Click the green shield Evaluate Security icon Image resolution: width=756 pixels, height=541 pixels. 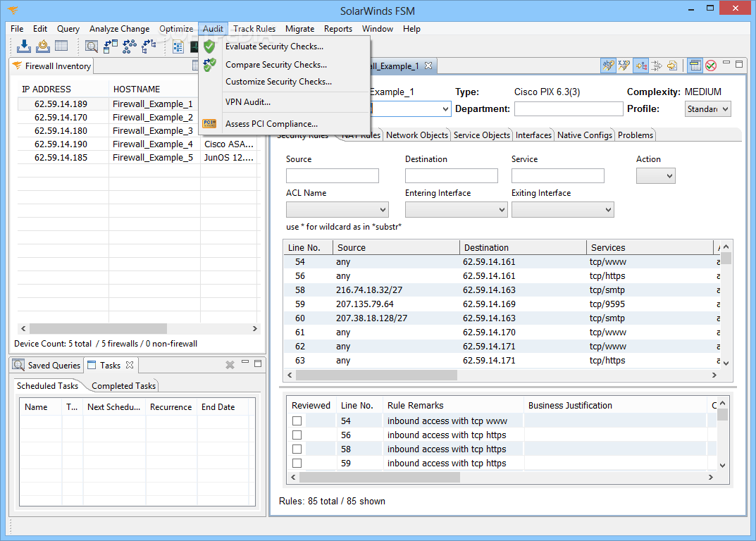point(209,46)
